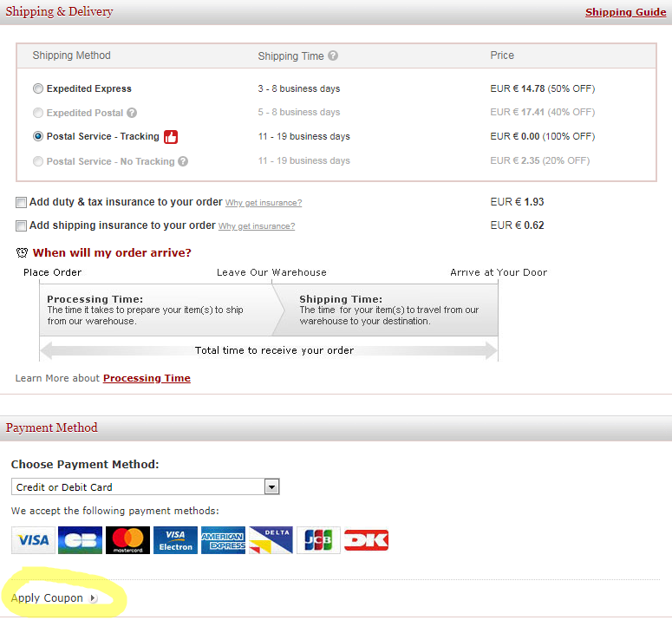Image resolution: width=672 pixels, height=620 pixels.
Task: Click the Dankort DK card logo
Action: pos(366,540)
